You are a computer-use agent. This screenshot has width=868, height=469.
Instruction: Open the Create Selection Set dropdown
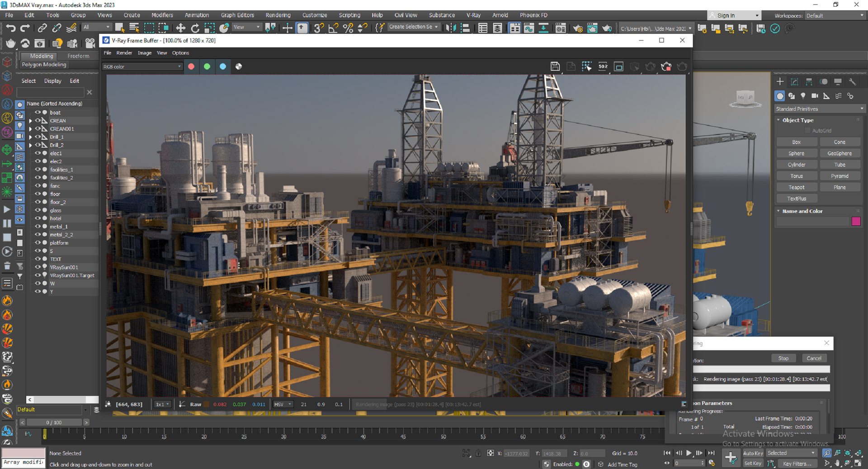413,27
